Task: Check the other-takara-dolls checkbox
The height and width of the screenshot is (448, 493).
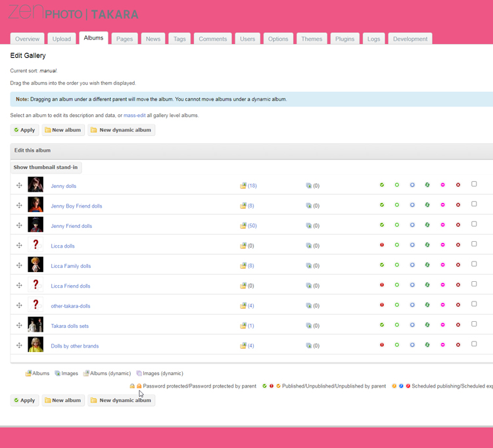Action: (474, 303)
